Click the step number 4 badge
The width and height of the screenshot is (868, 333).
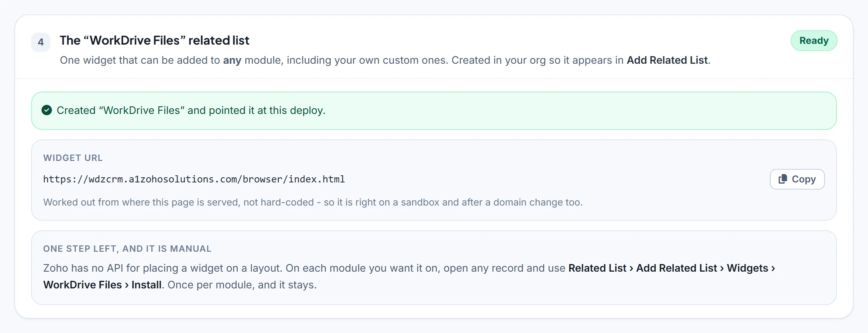click(x=41, y=42)
